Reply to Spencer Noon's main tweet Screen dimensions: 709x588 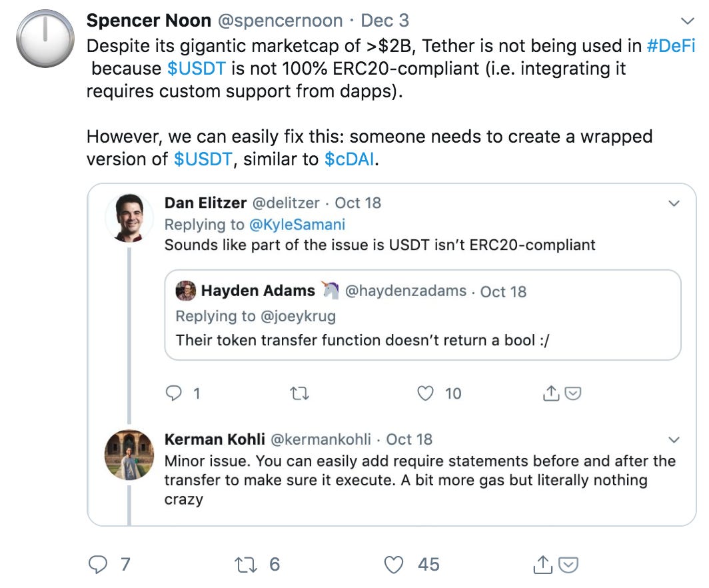(98, 565)
